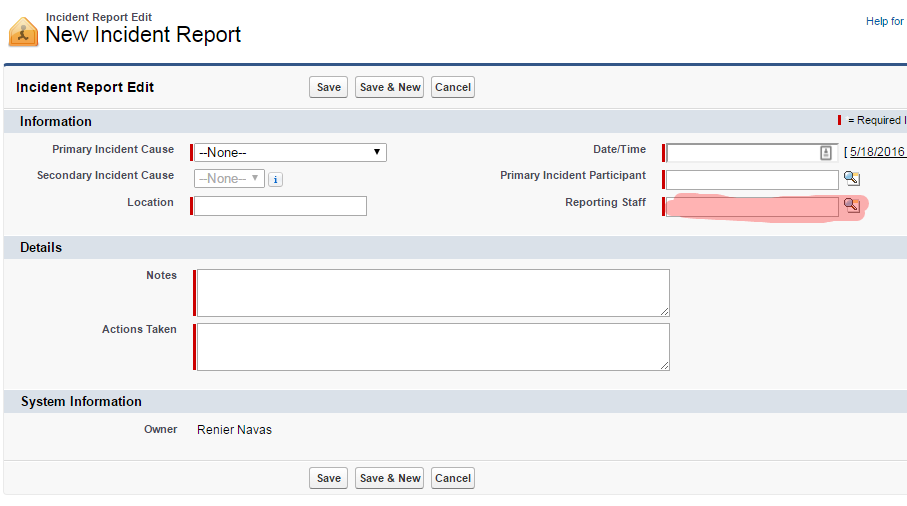
Task: Click the info icon beside Secondary Incident Cause
Action: click(x=275, y=180)
